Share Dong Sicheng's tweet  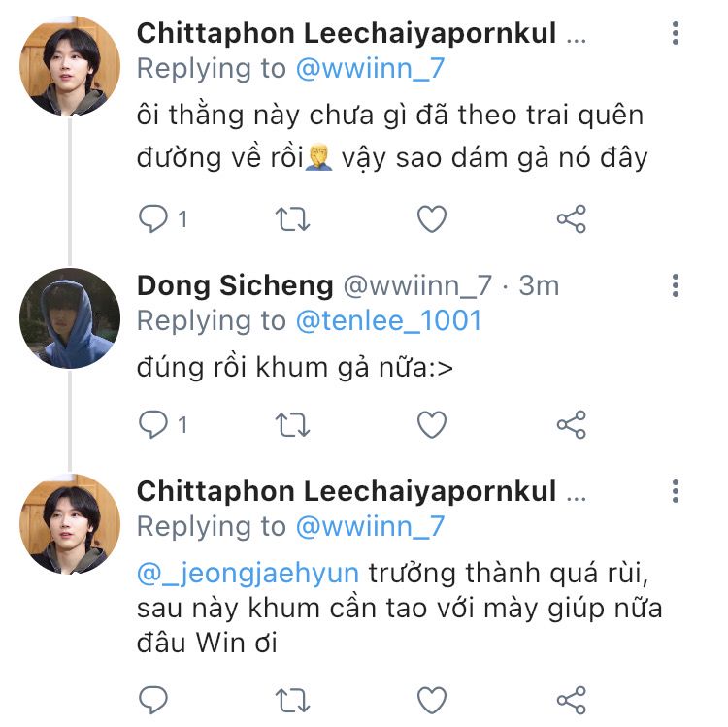click(572, 425)
